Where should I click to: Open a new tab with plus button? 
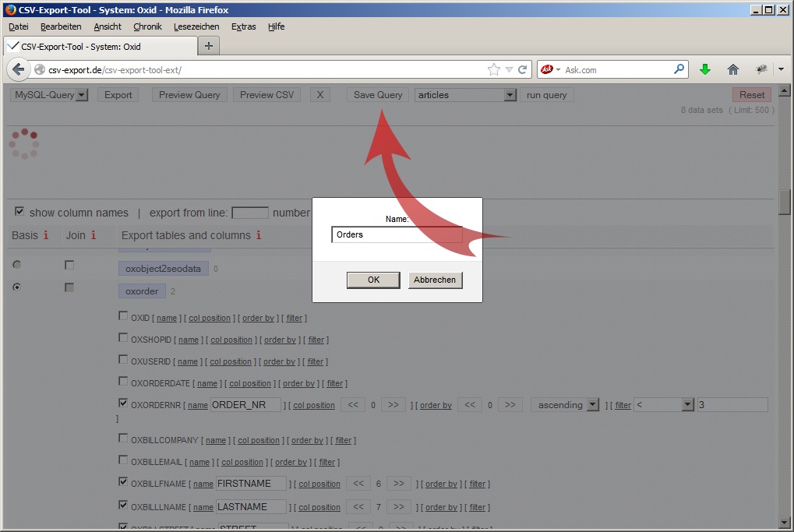pyautogui.click(x=209, y=46)
